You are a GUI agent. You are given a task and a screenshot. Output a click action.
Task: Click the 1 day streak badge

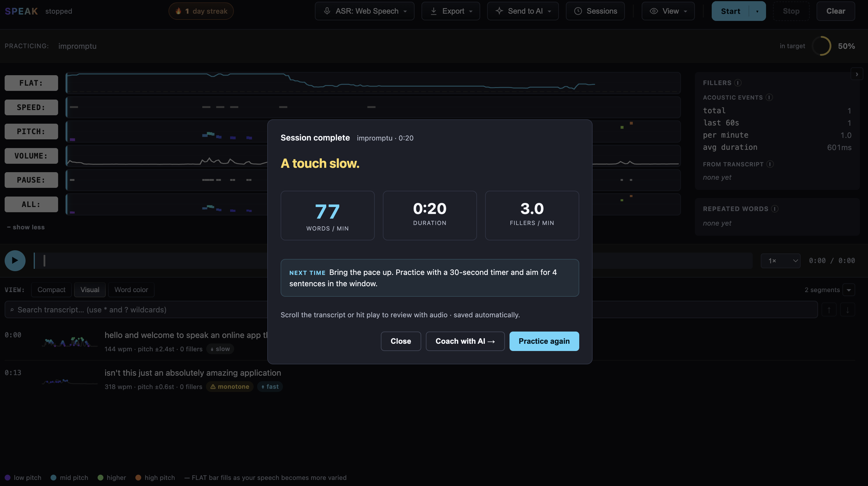[201, 11]
